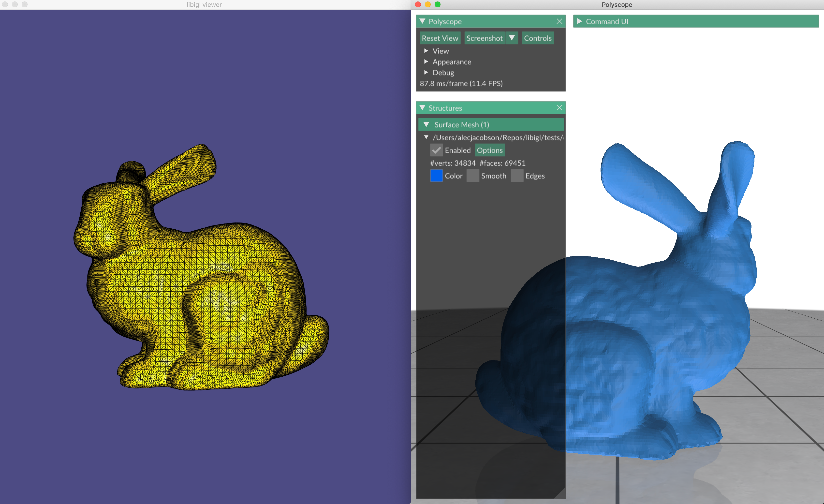Expand the Debug section
The width and height of the screenshot is (824, 504).
tap(426, 73)
